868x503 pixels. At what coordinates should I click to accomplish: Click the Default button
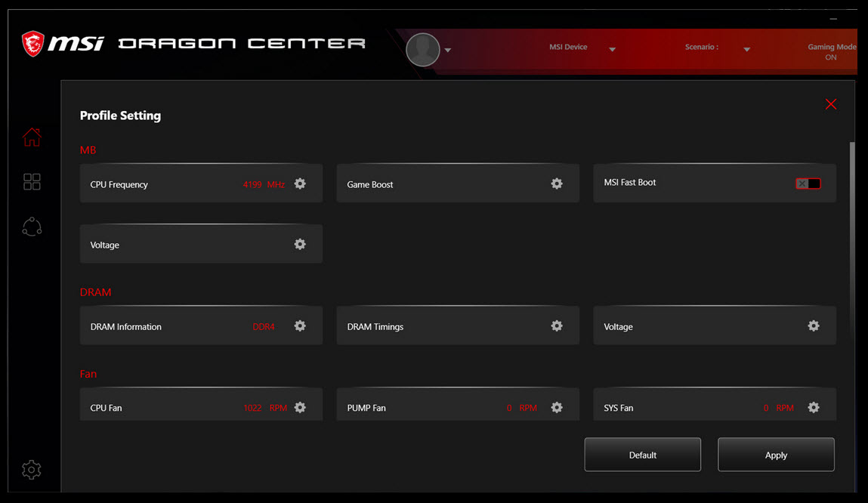click(x=643, y=455)
